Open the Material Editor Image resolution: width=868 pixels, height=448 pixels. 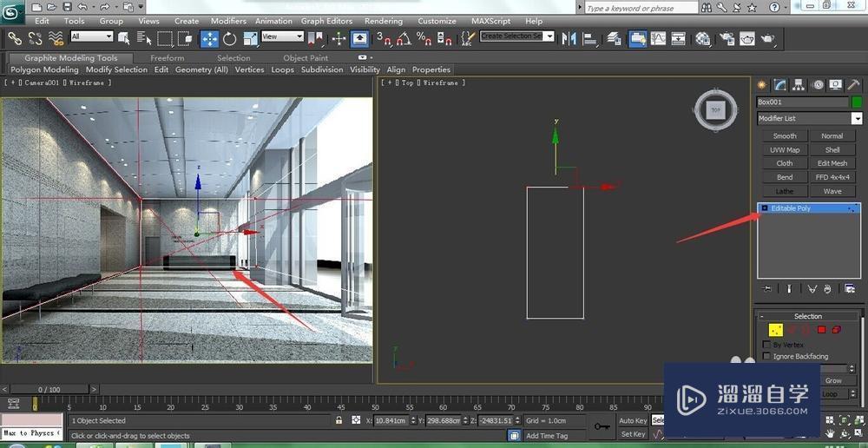point(703,38)
